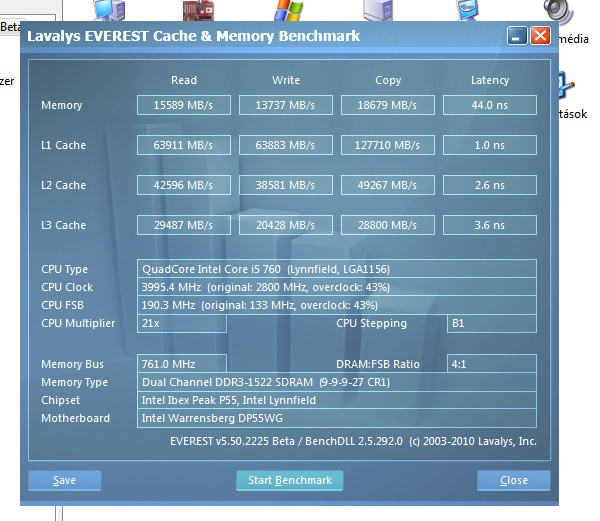Open the computer icon in background window

pos(109,10)
